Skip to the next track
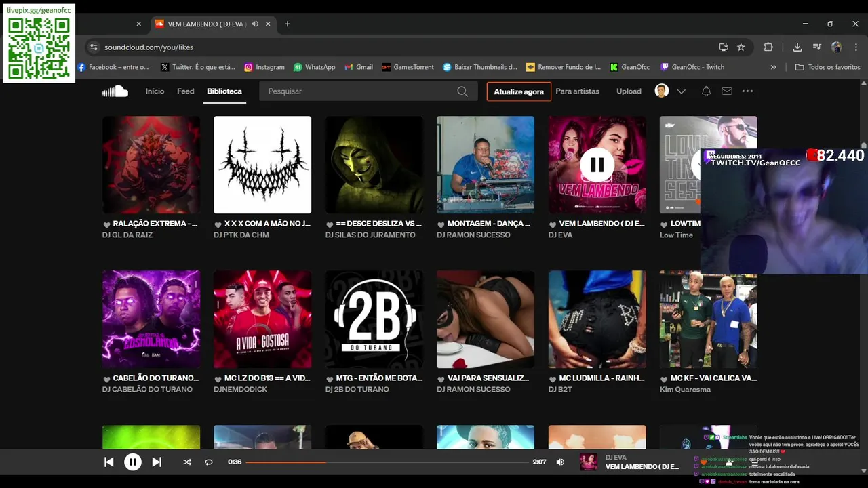Screen dimensions: 868x488 pyautogui.click(x=157, y=462)
